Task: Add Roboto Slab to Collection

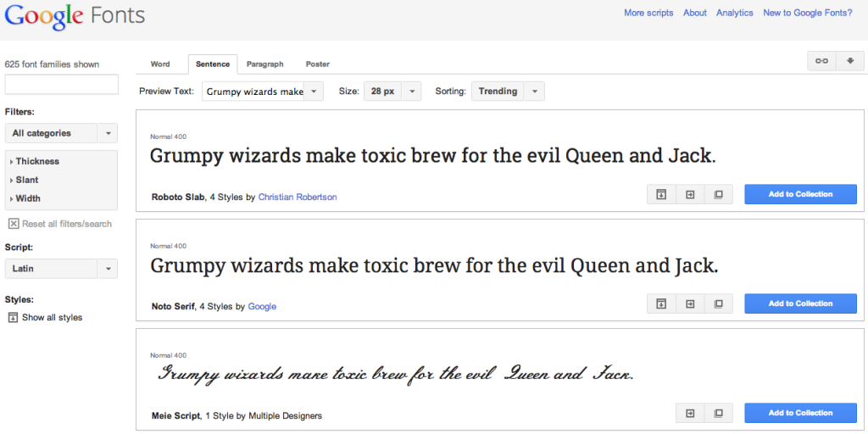Action: tap(800, 194)
